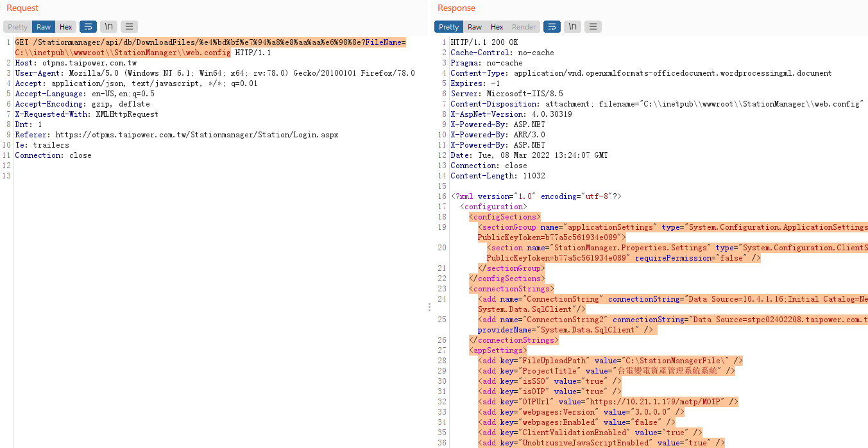Click the opening <configSections> tag

click(x=505, y=217)
